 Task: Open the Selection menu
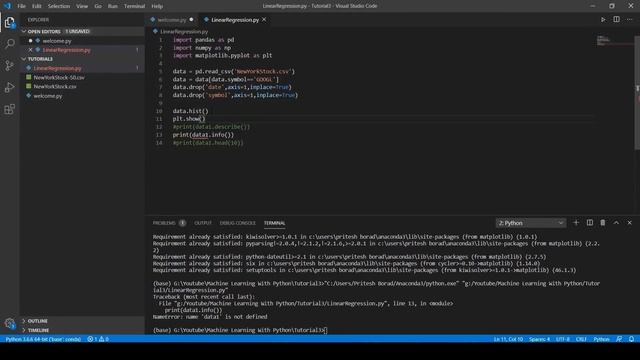point(59,6)
